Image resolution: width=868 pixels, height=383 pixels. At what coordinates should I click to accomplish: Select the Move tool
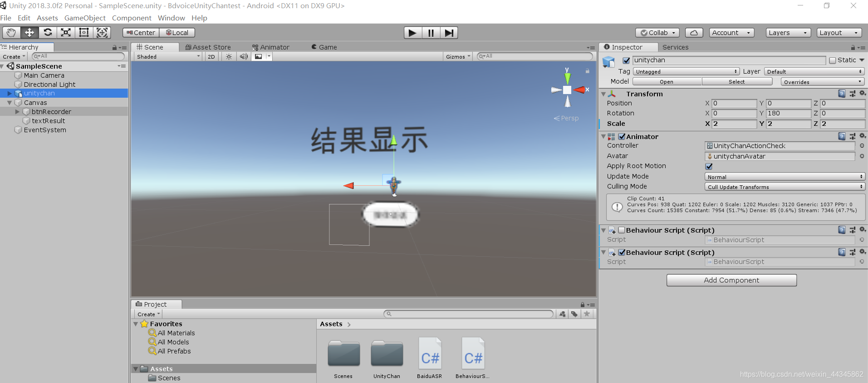click(29, 32)
